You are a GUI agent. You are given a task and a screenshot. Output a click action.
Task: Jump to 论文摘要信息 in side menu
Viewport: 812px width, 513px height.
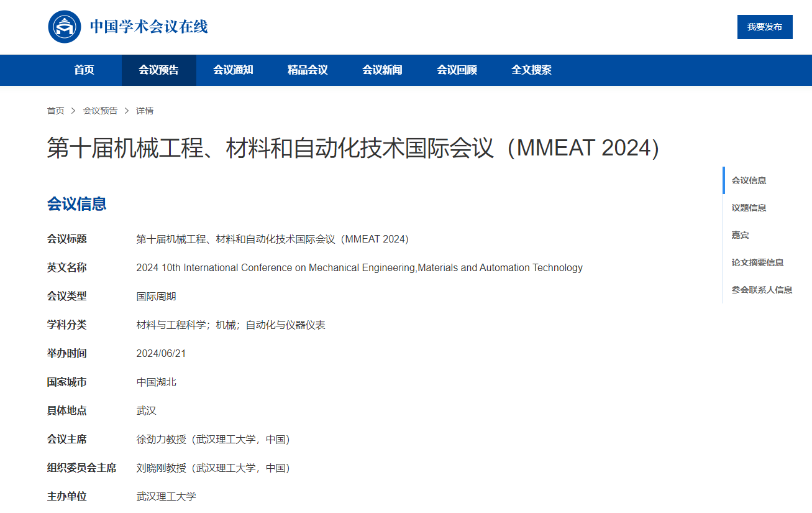(x=757, y=262)
